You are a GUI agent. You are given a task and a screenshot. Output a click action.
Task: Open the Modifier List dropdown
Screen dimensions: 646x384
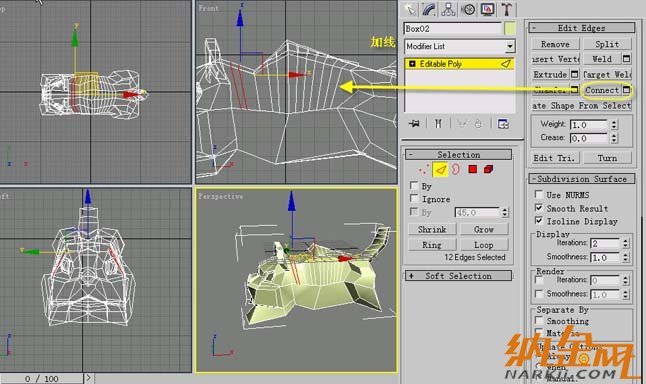510,46
